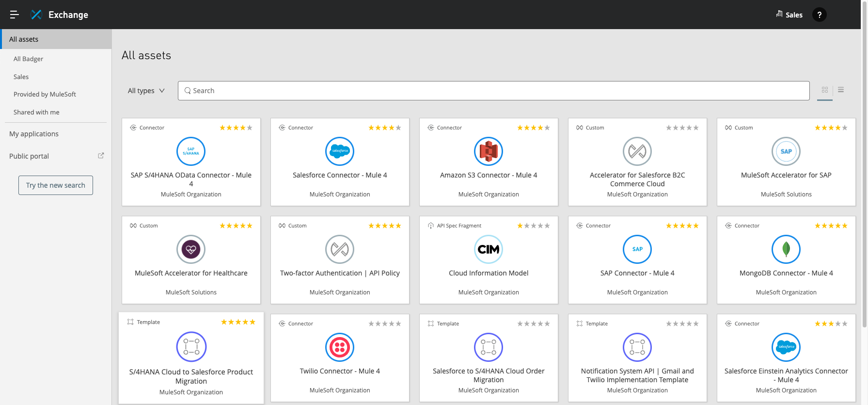Select Shared with me filter
The width and height of the screenshot is (868, 405).
click(x=36, y=112)
